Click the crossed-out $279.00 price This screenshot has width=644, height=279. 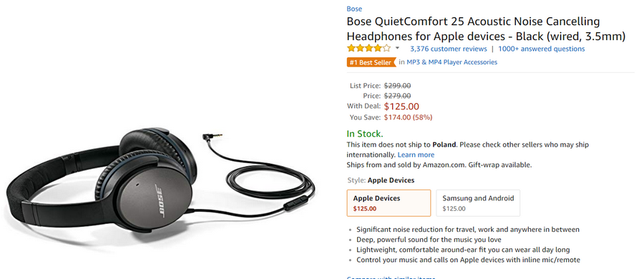(x=397, y=96)
